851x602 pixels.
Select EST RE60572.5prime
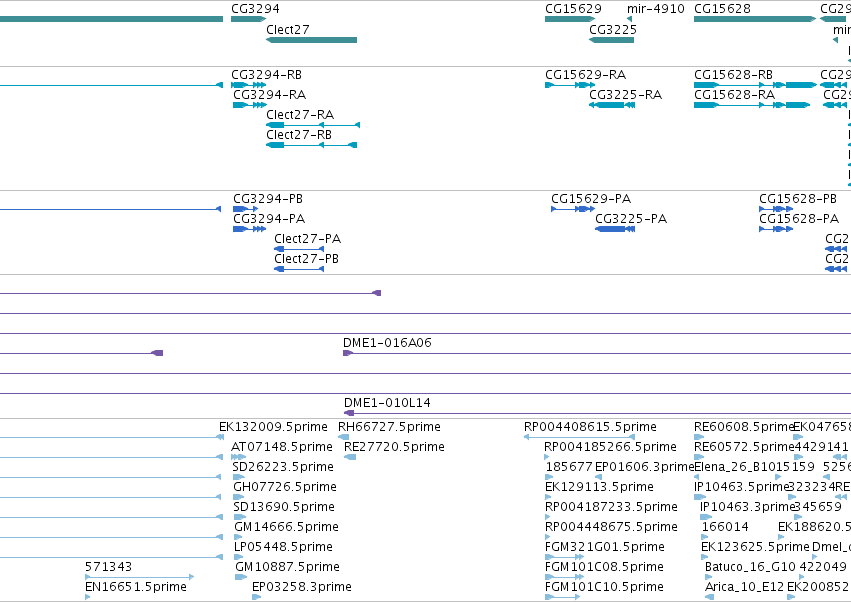[x=744, y=447]
